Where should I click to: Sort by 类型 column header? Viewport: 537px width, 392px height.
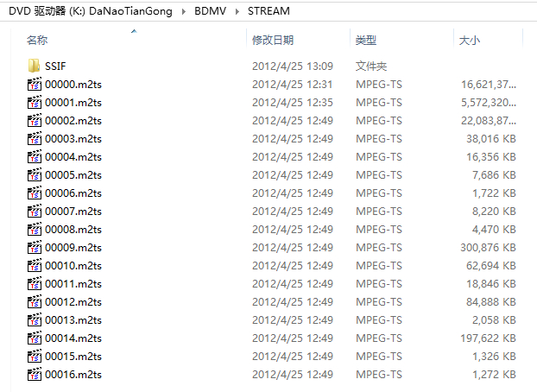[366, 41]
